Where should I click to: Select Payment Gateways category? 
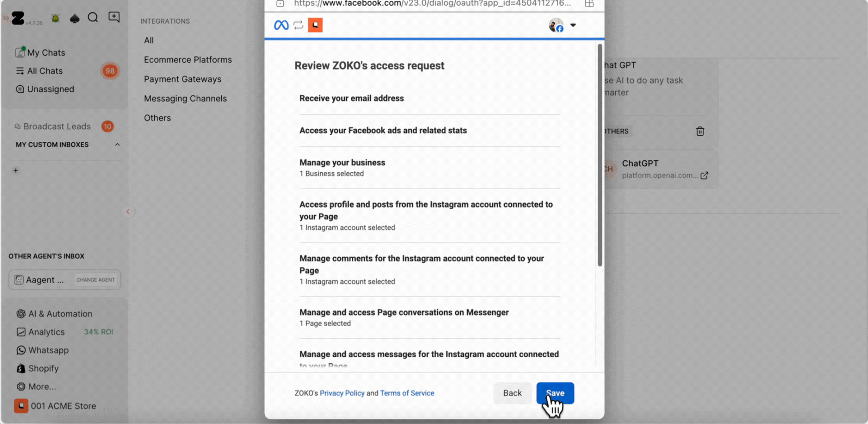(x=182, y=79)
